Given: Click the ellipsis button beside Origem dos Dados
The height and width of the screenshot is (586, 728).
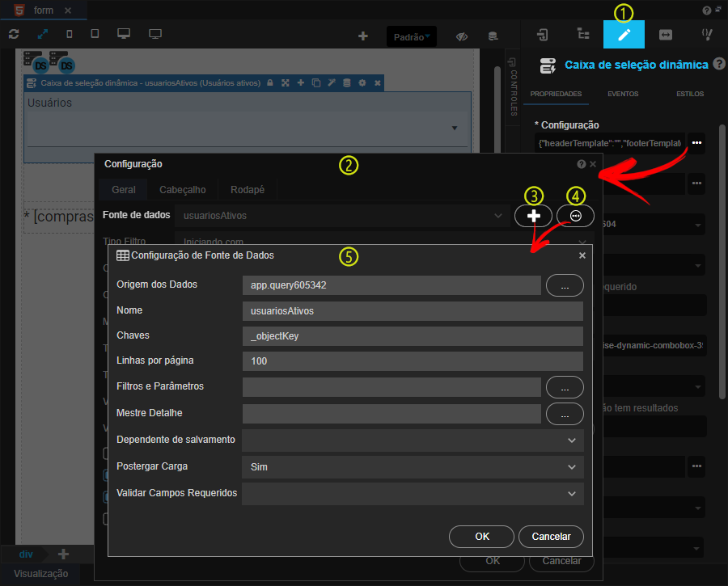Looking at the screenshot, I should pos(565,285).
